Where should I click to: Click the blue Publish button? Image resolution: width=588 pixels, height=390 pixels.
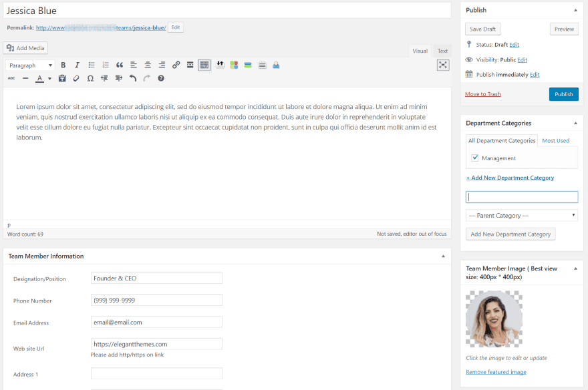pyautogui.click(x=563, y=94)
